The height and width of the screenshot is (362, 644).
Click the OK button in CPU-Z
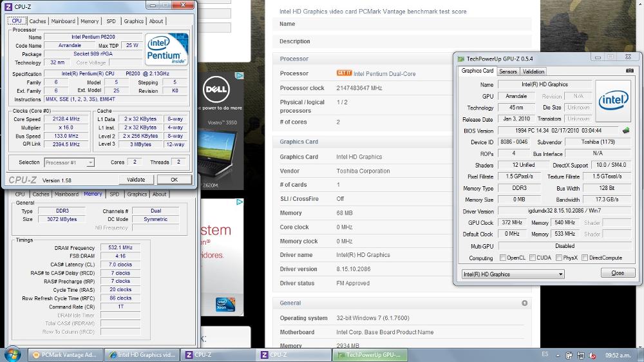point(174,180)
